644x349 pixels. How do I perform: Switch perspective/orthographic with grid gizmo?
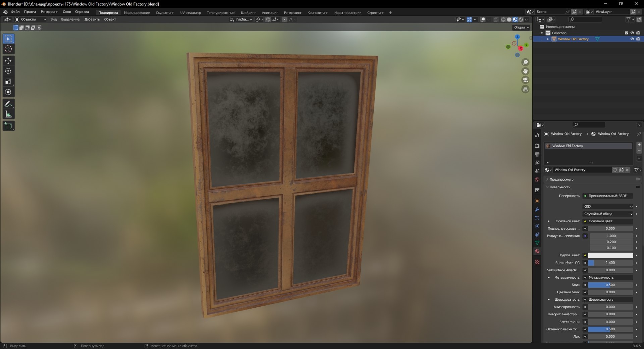click(x=525, y=89)
